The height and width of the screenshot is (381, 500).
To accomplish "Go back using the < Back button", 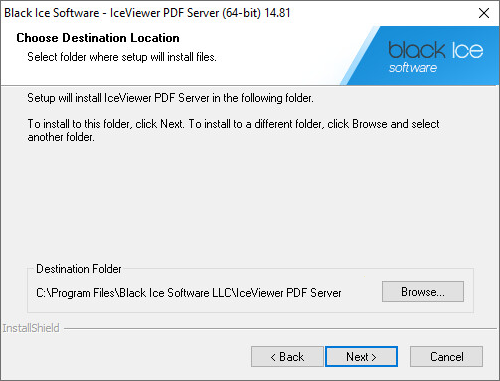I will [x=287, y=357].
